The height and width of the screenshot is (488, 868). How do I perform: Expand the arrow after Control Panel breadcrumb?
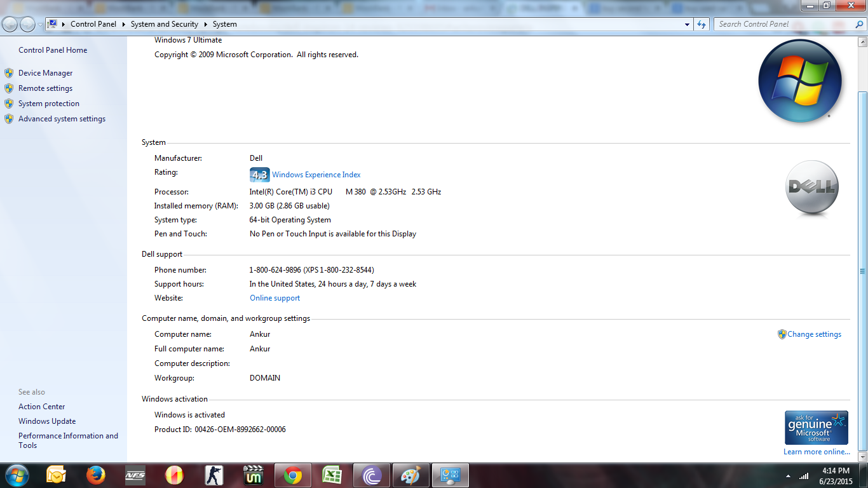(123, 24)
